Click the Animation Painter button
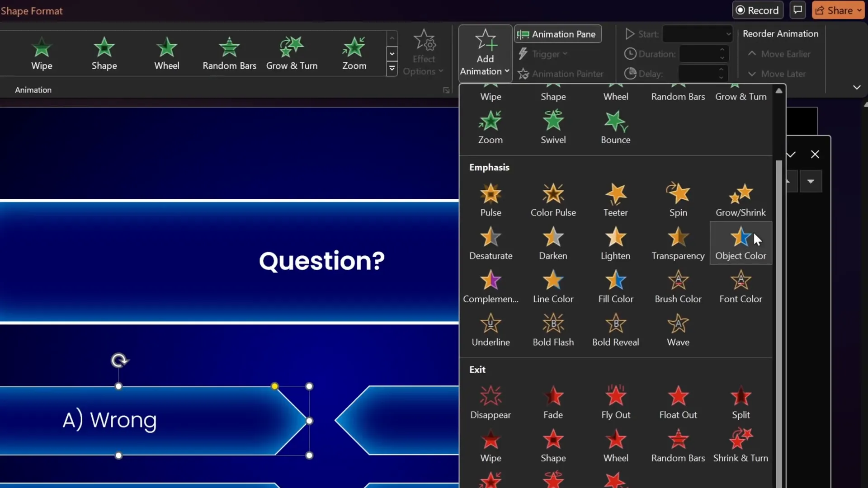Viewport: 868px width, 488px height. [560, 74]
